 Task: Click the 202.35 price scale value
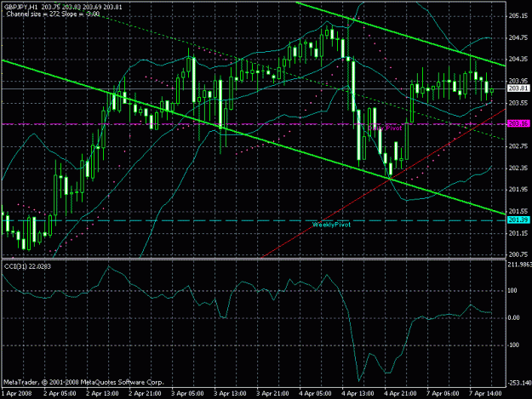point(518,168)
